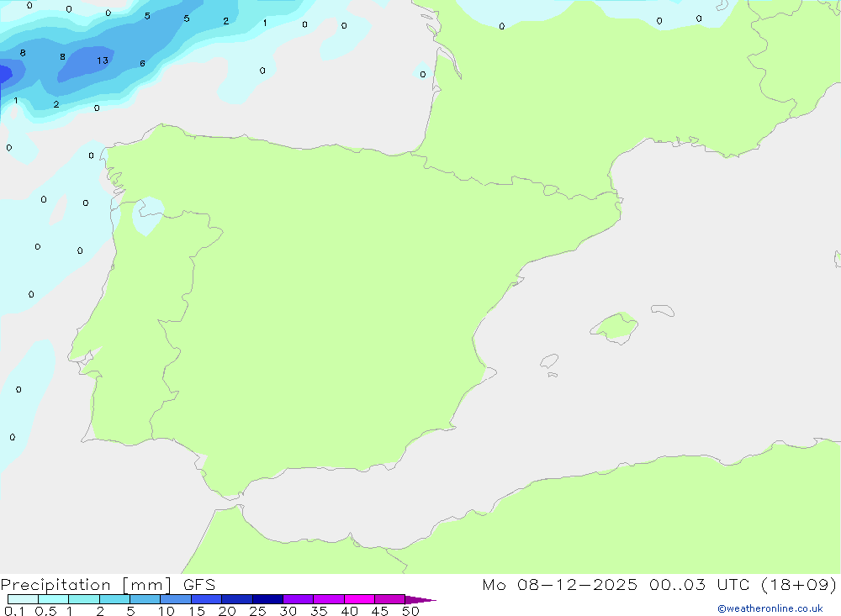This screenshot has height=616, width=841.
Task: Click the legend's over-50 arrow tip
Action: (420, 599)
